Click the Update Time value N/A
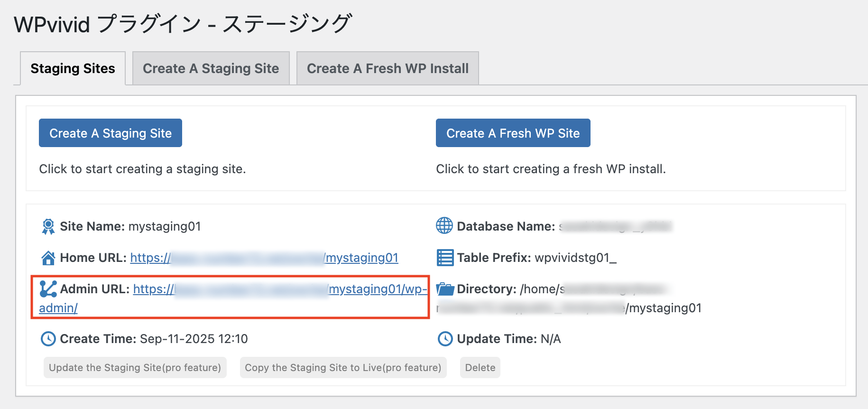 click(x=551, y=339)
